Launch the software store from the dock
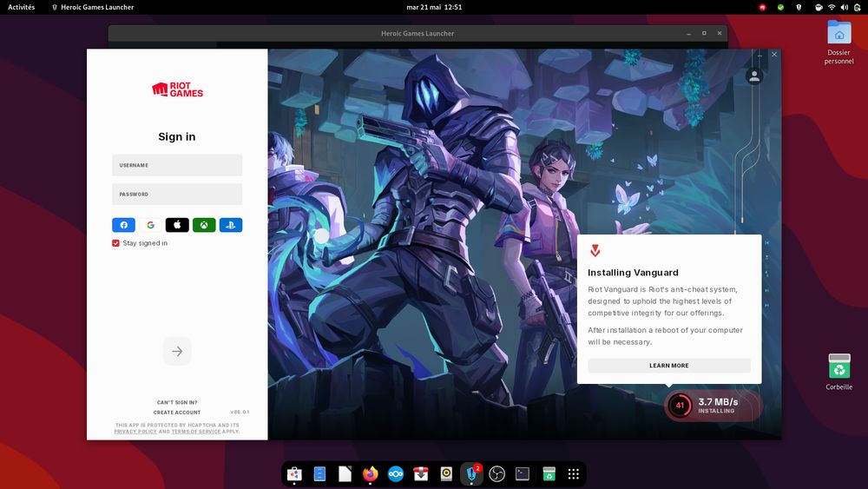Image resolution: width=868 pixels, height=489 pixels. [294, 474]
